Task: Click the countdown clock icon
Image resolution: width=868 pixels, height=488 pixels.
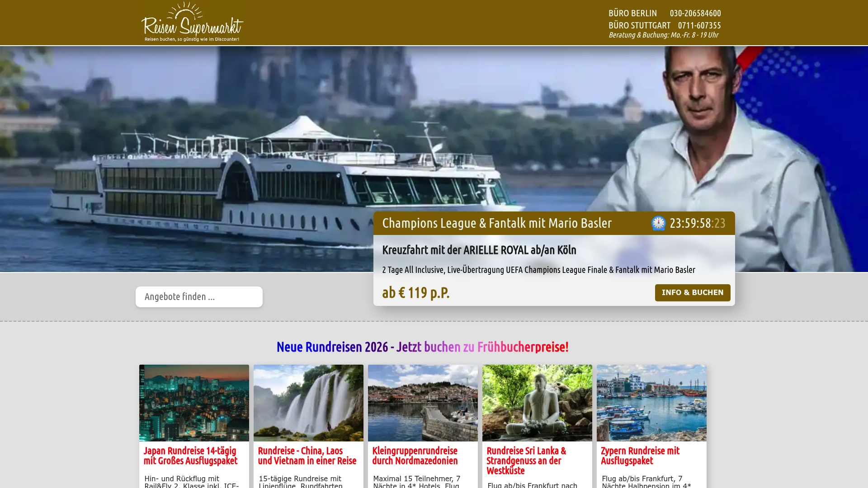Action: [x=658, y=223]
